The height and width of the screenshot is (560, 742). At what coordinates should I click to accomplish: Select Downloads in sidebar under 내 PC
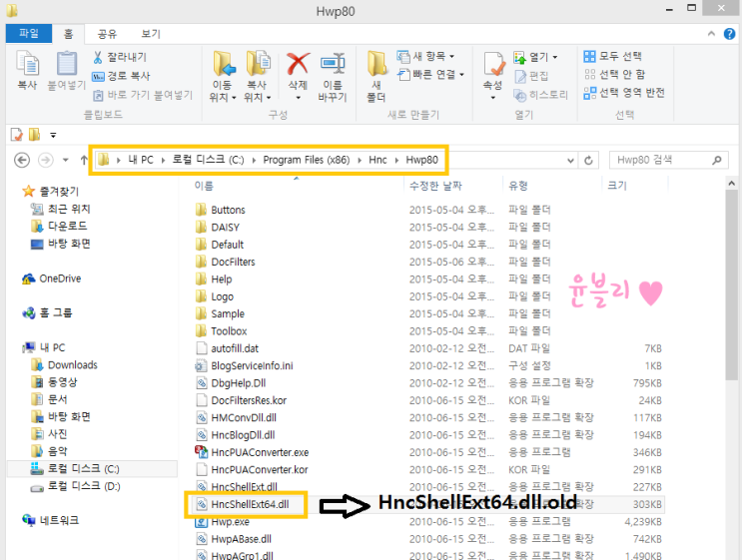coord(64,365)
